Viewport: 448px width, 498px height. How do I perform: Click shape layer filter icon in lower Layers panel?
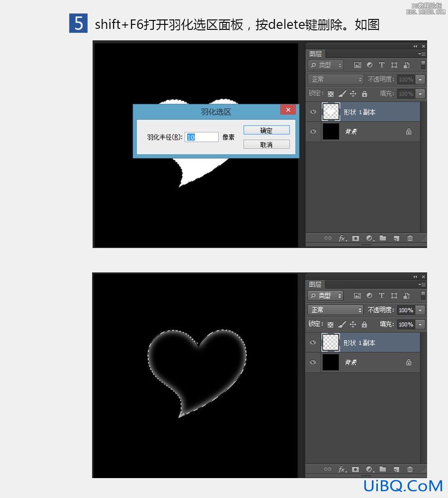pyautogui.click(x=394, y=296)
